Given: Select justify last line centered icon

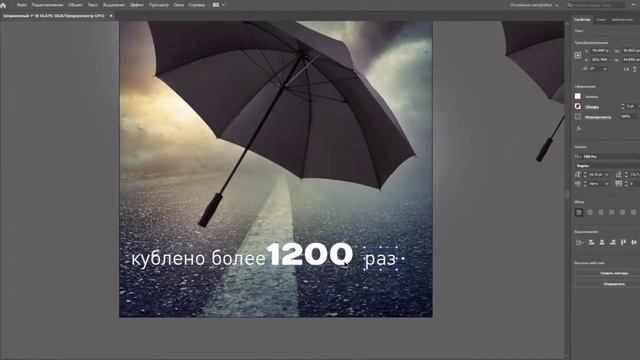Looking at the screenshot, I should point(622,212).
